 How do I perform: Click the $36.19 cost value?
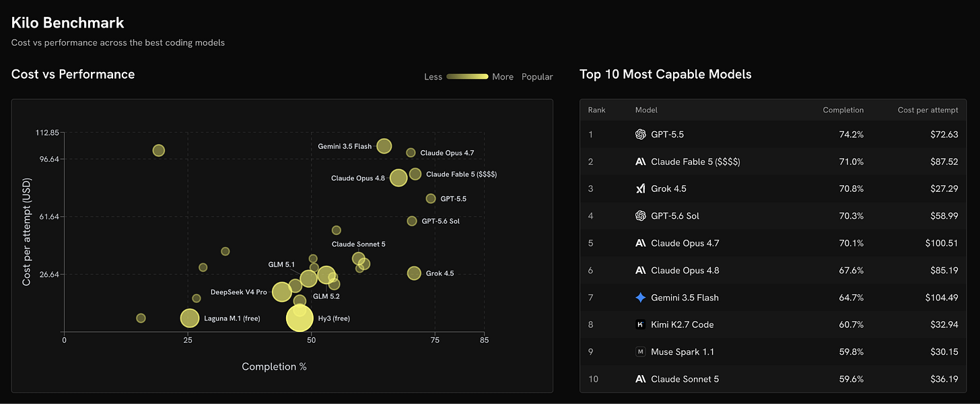[x=944, y=378]
